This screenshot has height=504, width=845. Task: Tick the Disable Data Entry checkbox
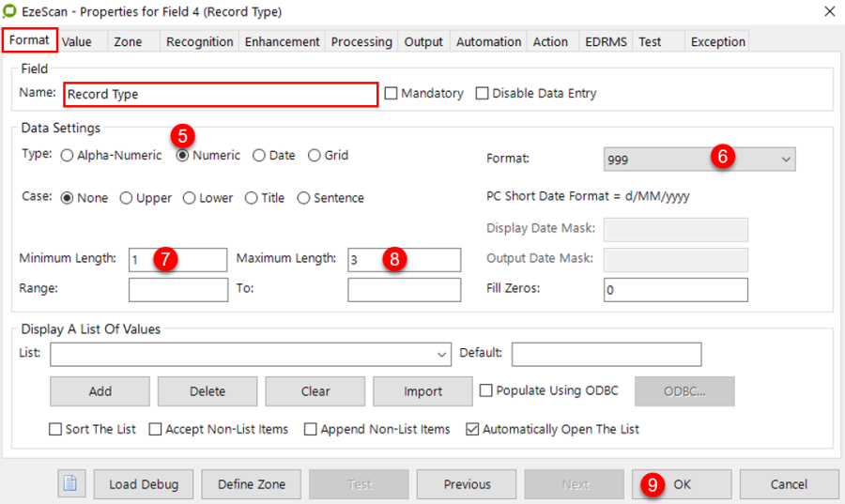tap(483, 94)
